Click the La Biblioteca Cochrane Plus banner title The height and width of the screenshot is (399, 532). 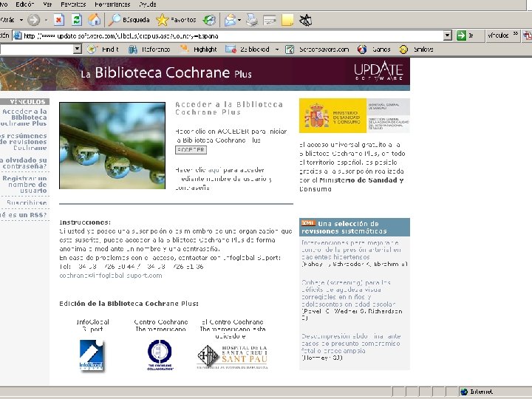click(166, 73)
